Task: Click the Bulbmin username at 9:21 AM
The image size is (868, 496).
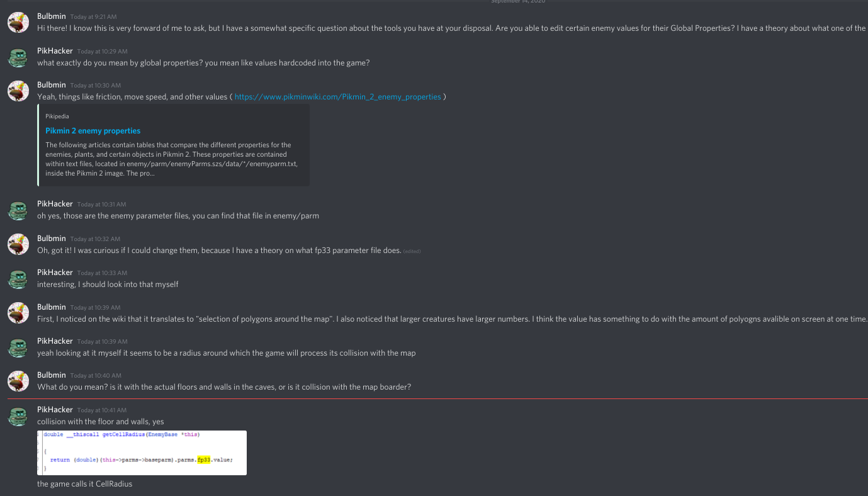Action: tap(52, 16)
